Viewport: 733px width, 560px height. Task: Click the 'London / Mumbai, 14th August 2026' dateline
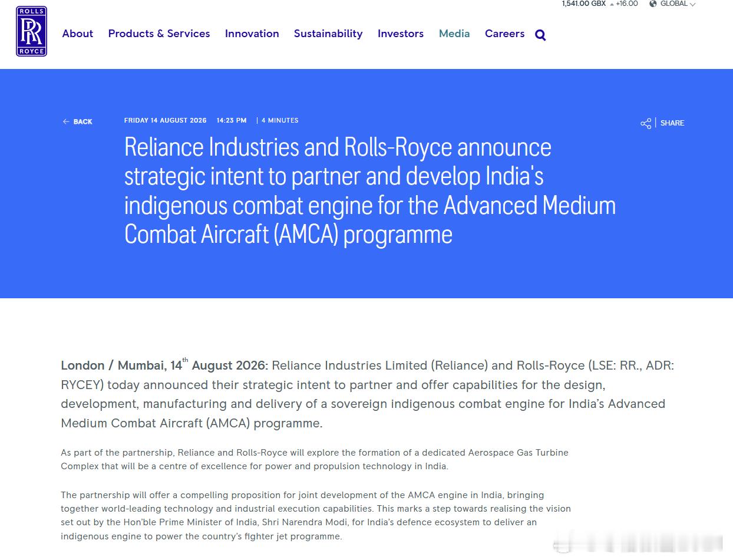pyautogui.click(x=164, y=365)
